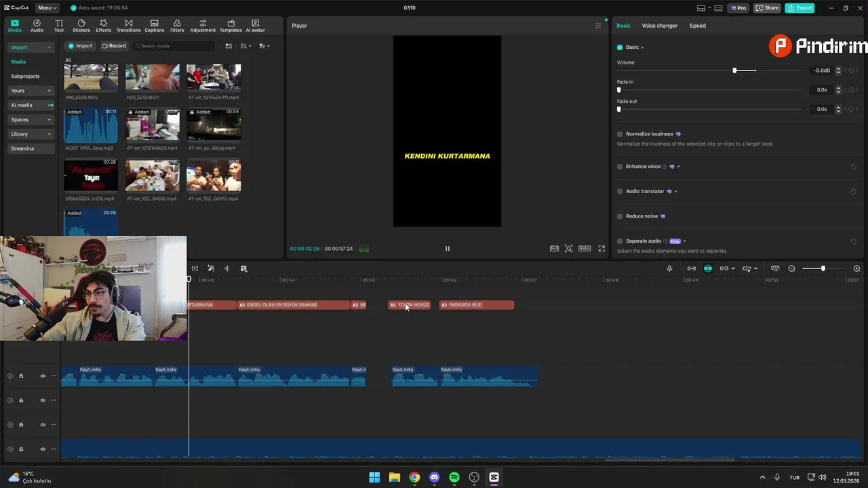Click the Windows Start button
Viewport: 868px width, 488px height.
tap(374, 477)
